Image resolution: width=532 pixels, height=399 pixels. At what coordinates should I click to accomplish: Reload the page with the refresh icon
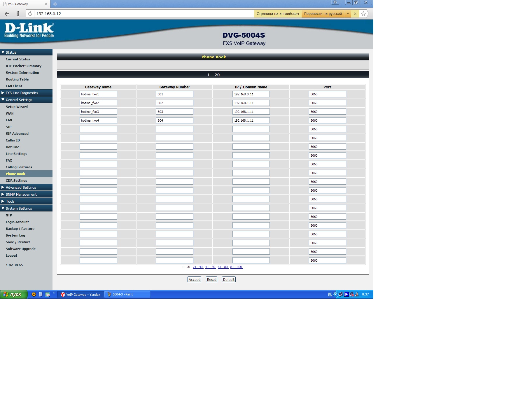(30, 14)
